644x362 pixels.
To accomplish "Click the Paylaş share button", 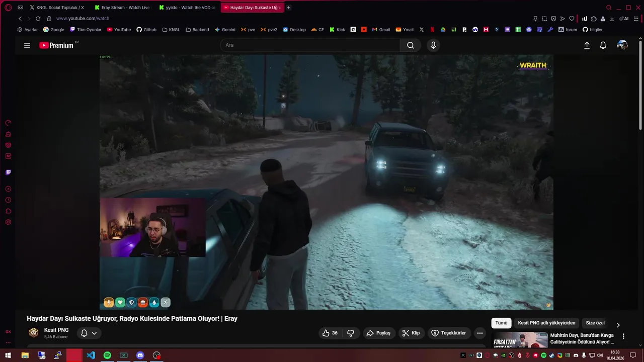I will coord(378,333).
